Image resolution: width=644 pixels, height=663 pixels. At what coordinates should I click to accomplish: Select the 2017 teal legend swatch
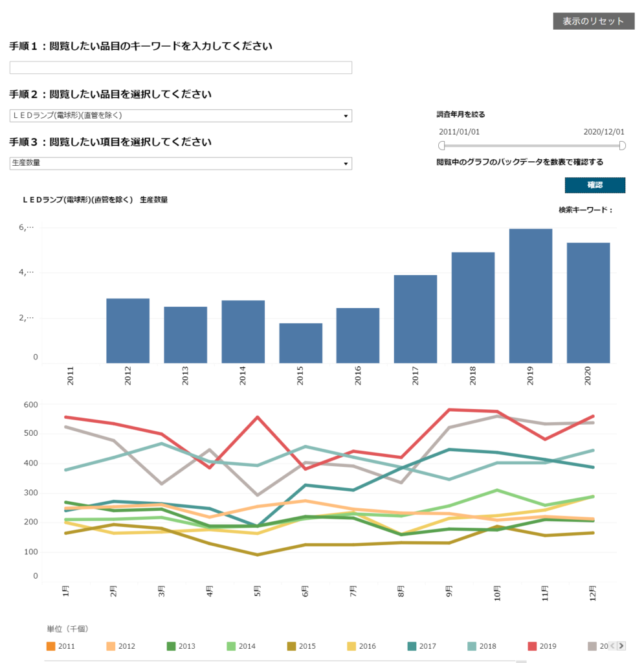click(x=412, y=646)
